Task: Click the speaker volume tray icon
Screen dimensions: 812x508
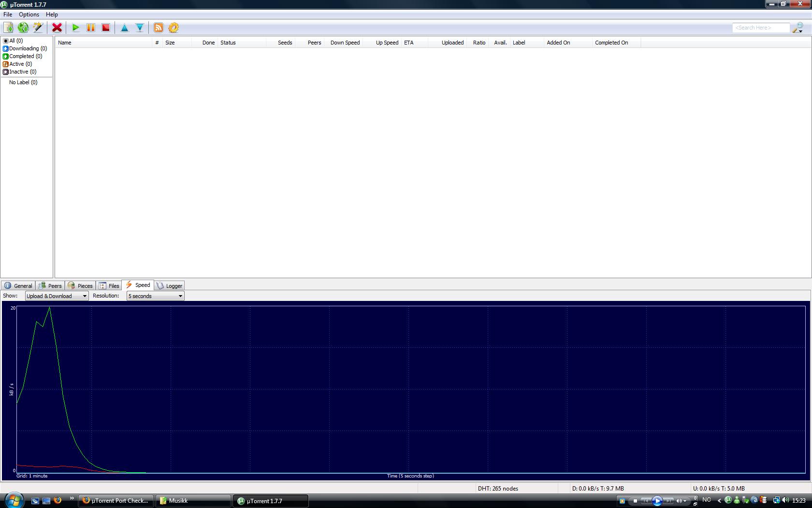Action: (x=785, y=500)
